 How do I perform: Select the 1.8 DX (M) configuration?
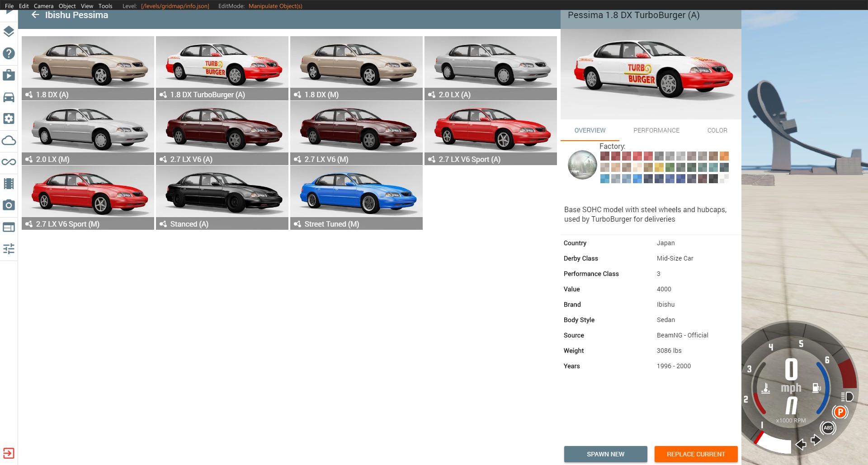tap(356, 68)
